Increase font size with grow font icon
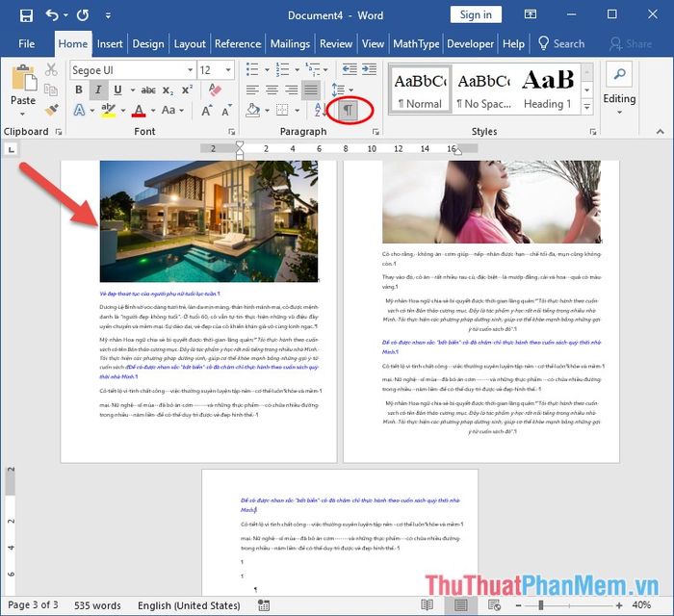The width and height of the screenshot is (674, 616). [x=206, y=111]
